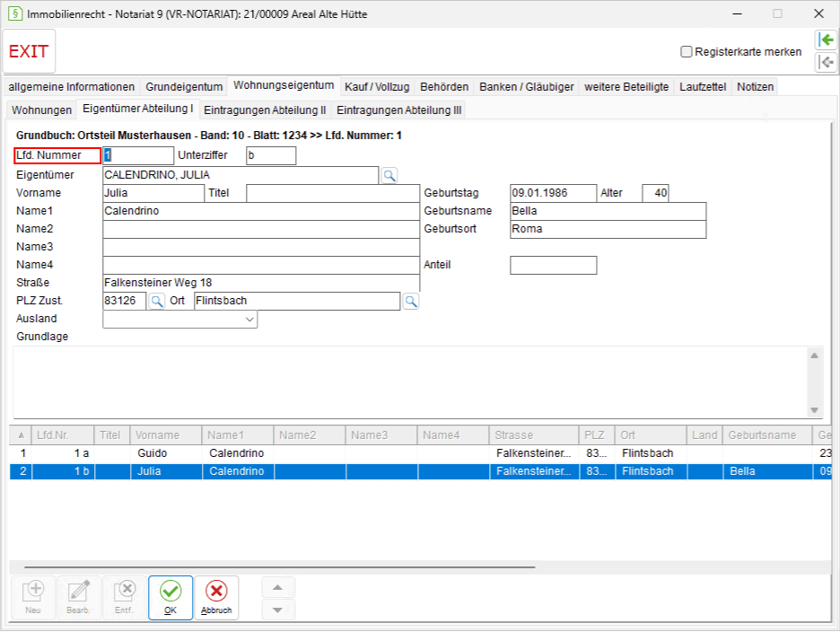Open the Eintragungen Abteilung III sub-tab
Viewport: 840px width, 632px height.
pos(398,110)
